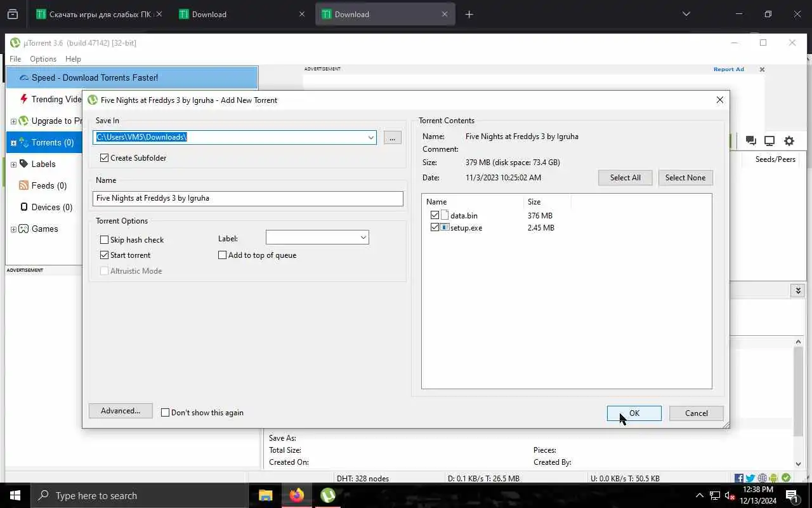Click the torrent Name input field

[x=248, y=198]
